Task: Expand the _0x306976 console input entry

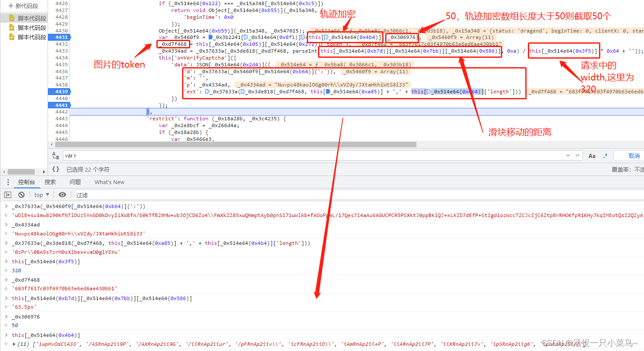Action: point(6,317)
